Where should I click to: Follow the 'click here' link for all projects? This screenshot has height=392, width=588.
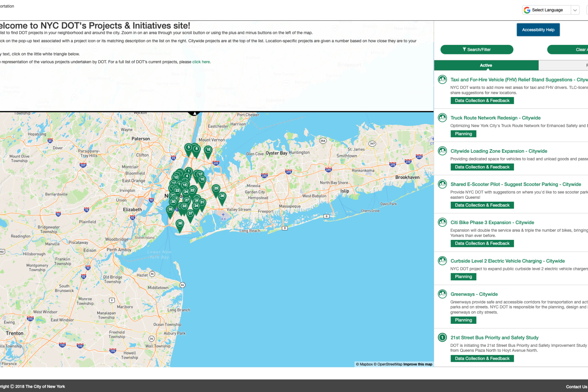(201, 62)
